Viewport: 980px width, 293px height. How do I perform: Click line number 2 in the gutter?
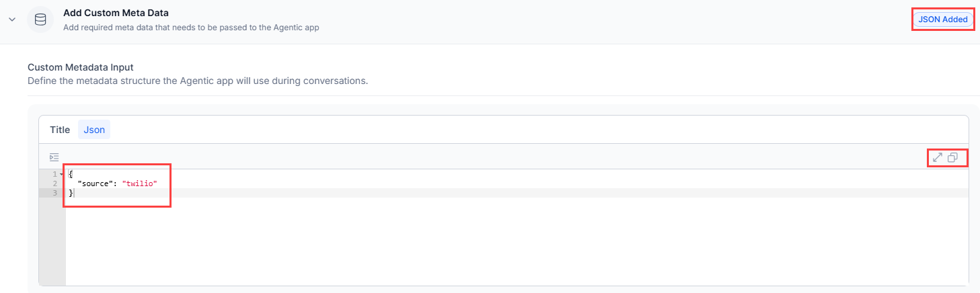coord(54,183)
